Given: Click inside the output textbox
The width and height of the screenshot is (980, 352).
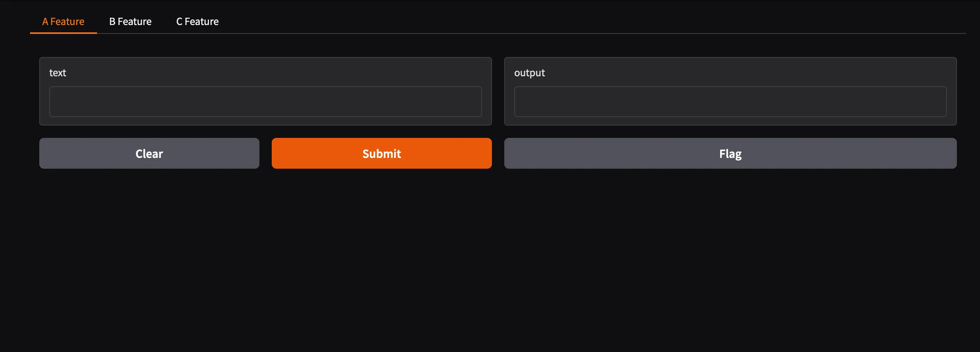Looking at the screenshot, I should (730, 102).
